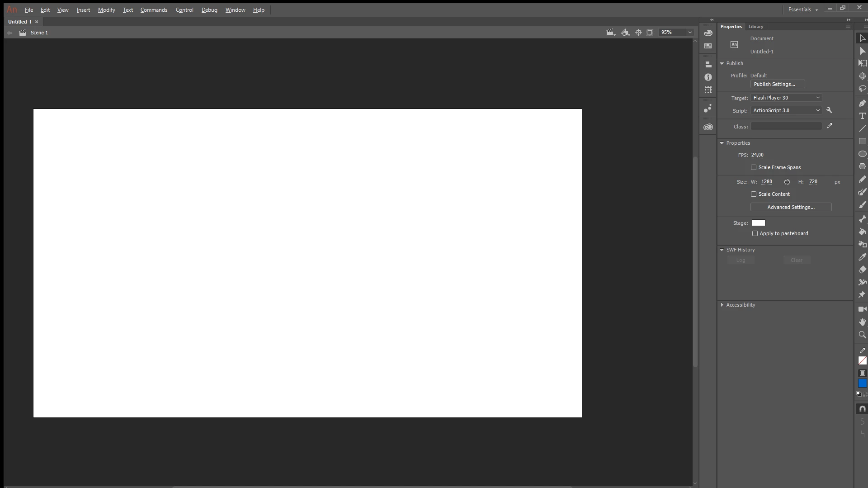This screenshot has height=488, width=868.
Task: Open the File menu
Action: (29, 10)
